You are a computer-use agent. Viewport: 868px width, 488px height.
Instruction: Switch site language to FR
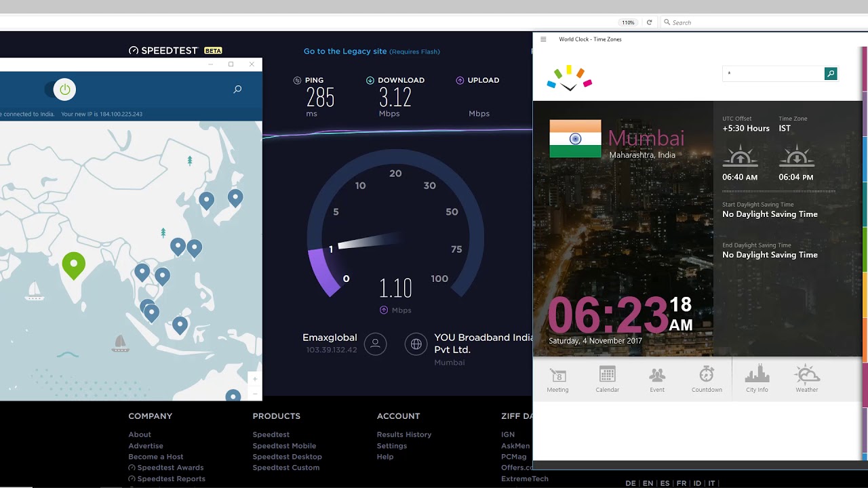682,483
